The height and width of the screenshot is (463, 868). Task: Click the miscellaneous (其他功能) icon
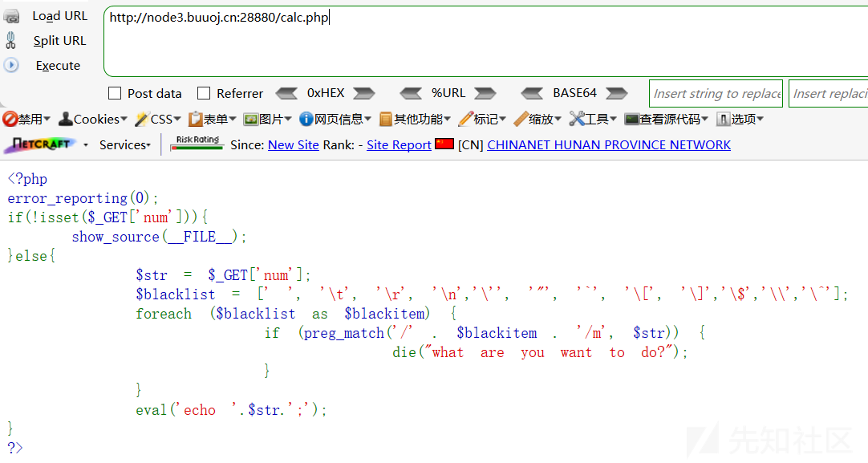tap(386, 119)
